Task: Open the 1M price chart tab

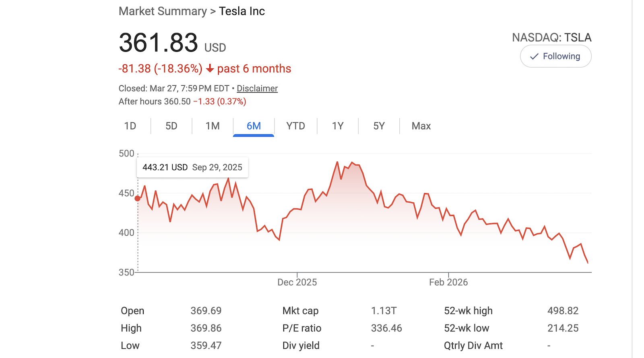Action: [x=213, y=126]
